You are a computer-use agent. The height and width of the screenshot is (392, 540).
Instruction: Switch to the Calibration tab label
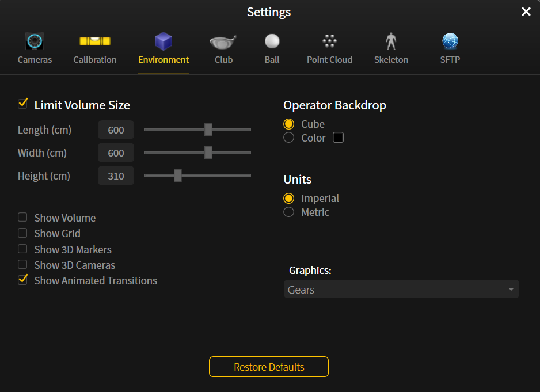click(95, 60)
